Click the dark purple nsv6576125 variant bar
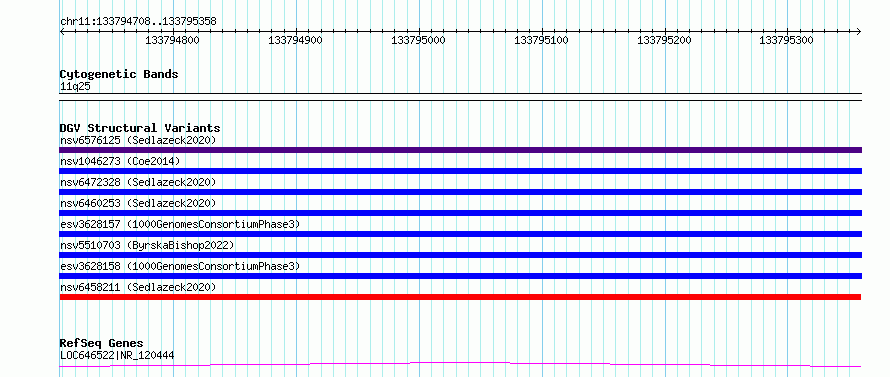Screen dimensions: 890x377 pos(460,150)
